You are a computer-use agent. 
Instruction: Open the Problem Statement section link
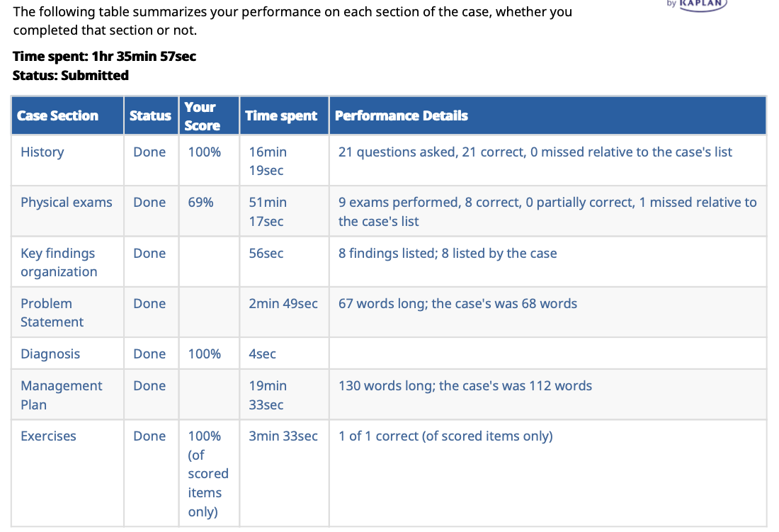click(52, 312)
